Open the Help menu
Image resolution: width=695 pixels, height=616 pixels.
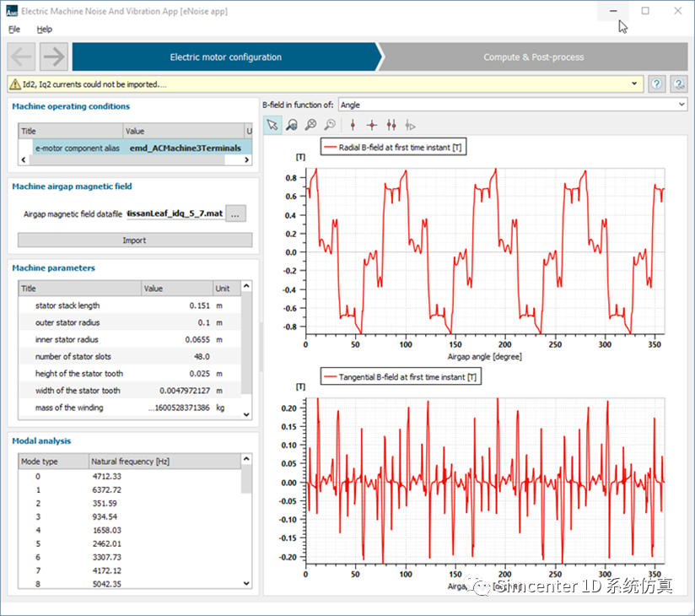[x=44, y=29]
